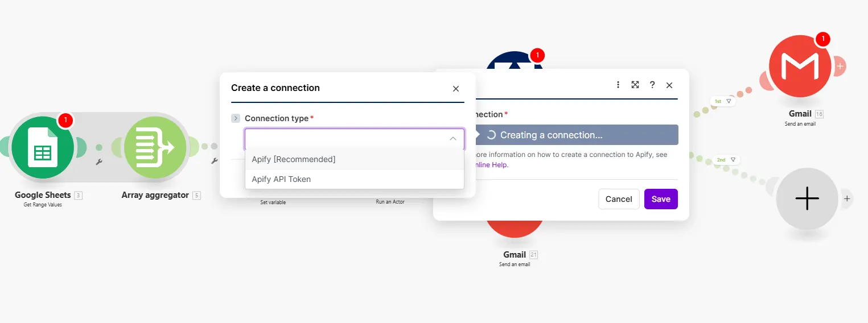Screen dimensions: 868x323
Task: Click inside the Connection type combo box
Action: (x=355, y=139)
